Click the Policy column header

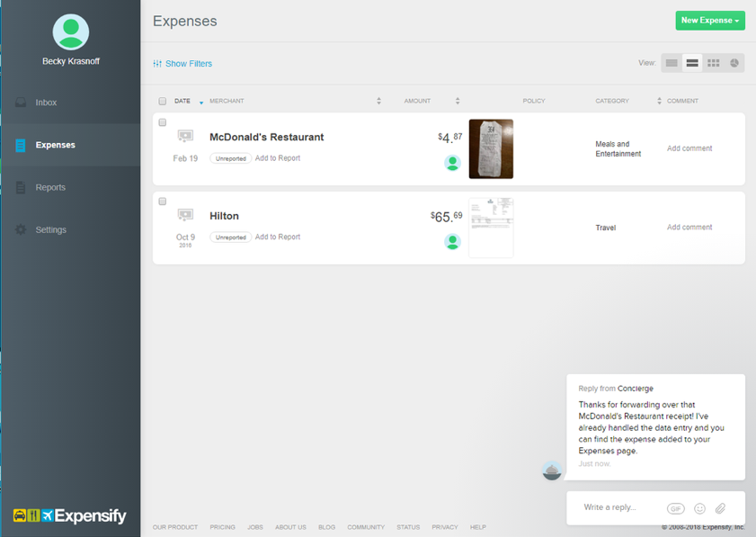pos(534,101)
